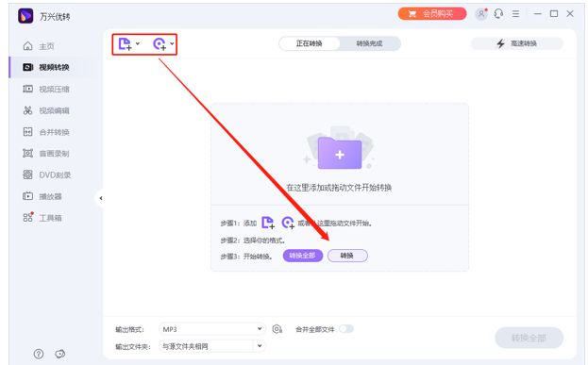588x365 pixels.
Task: Open 播放器 player in the sidebar
Action: click(x=50, y=196)
